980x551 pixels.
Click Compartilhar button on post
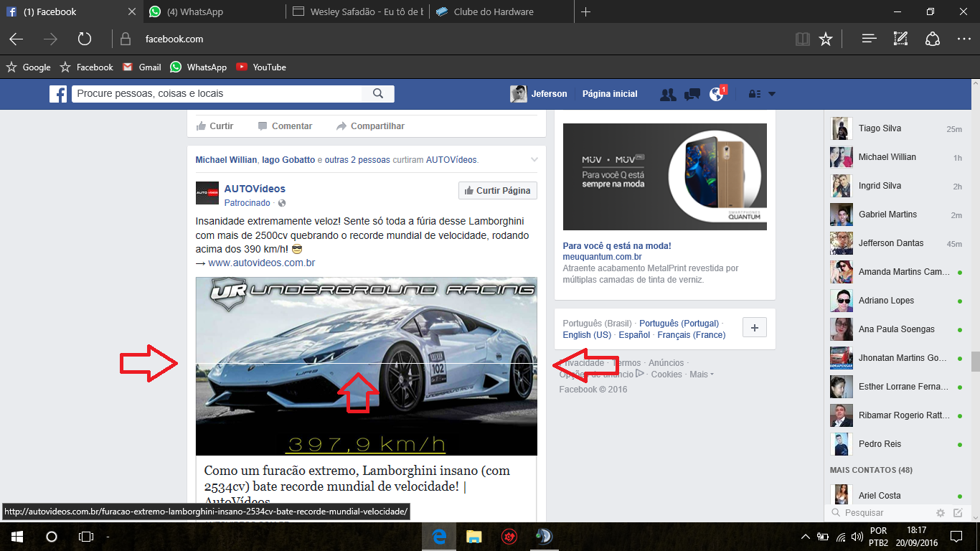pos(371,126)
